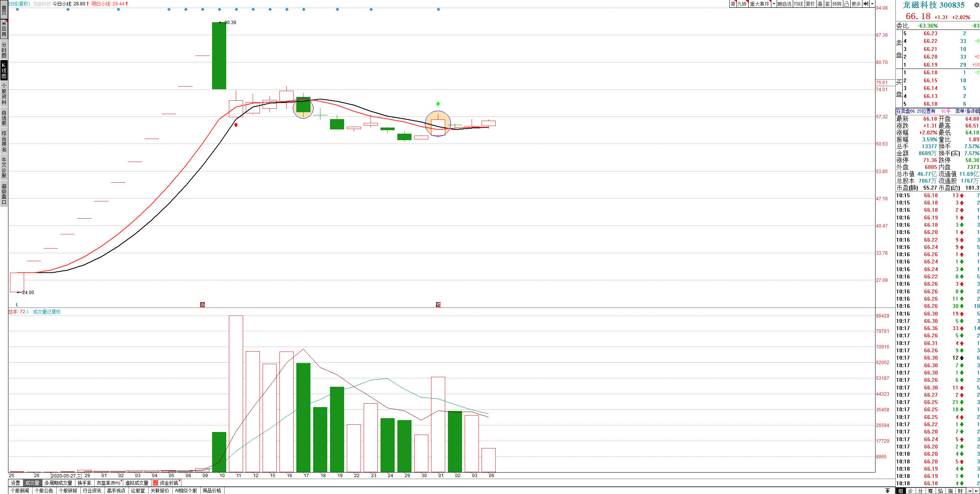Viewport: 980px width, 494px height.
Task: Click the upward-arrow expand icon at bottom right
Action: pyautogui.click(x=887, y=491)
